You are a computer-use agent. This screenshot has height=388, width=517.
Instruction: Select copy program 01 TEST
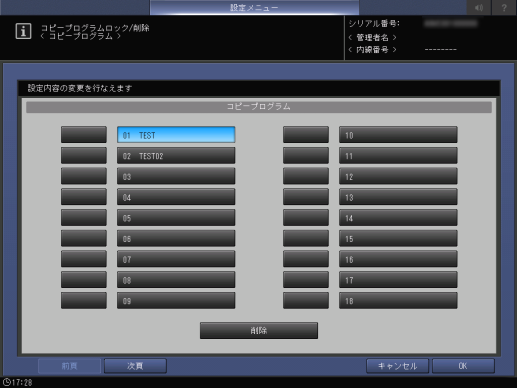click(176, 135)
